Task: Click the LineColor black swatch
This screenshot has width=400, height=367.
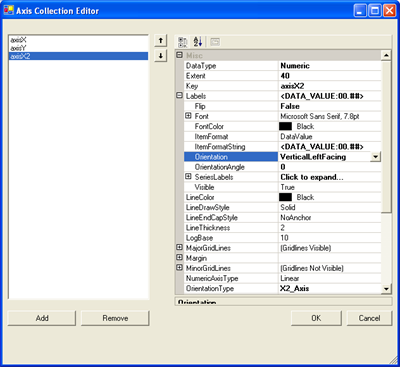Action: pos(285,197)
